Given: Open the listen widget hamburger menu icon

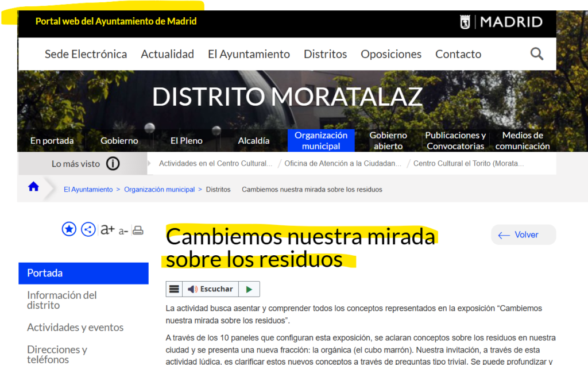Looking at the screenshot, I should pos(176,289).
